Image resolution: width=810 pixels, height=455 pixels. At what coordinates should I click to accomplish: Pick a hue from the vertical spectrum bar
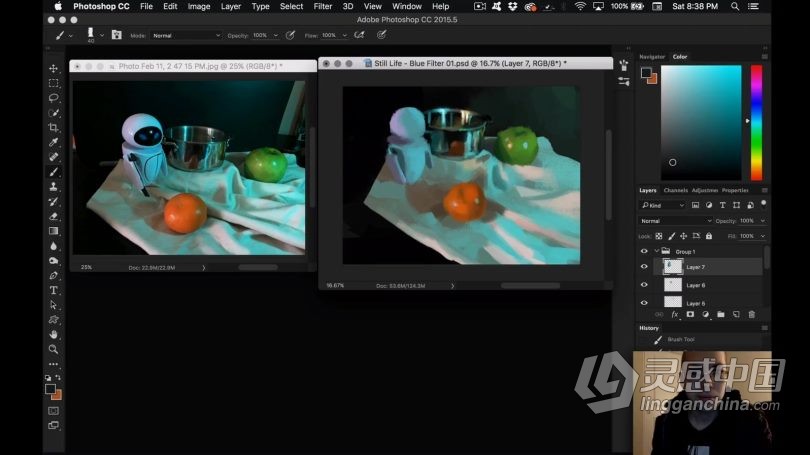756,123
